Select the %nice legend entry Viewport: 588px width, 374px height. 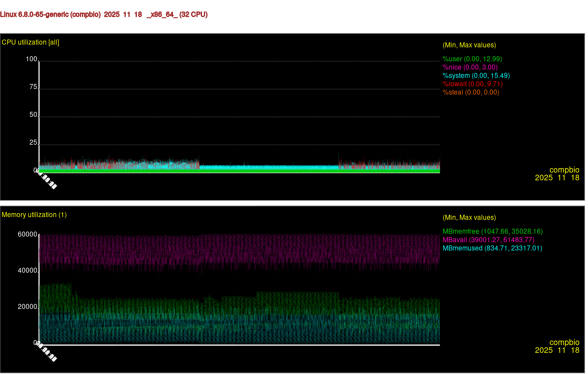470,67
